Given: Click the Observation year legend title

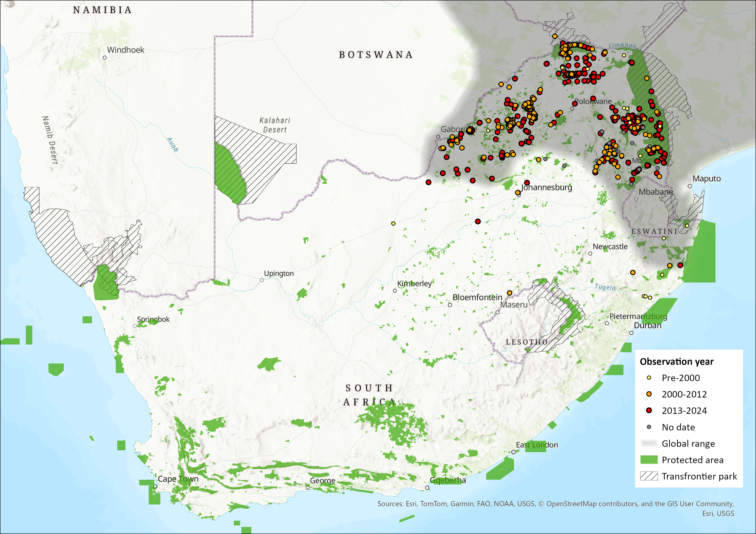Looking at the screenshot, I should 676,362.
